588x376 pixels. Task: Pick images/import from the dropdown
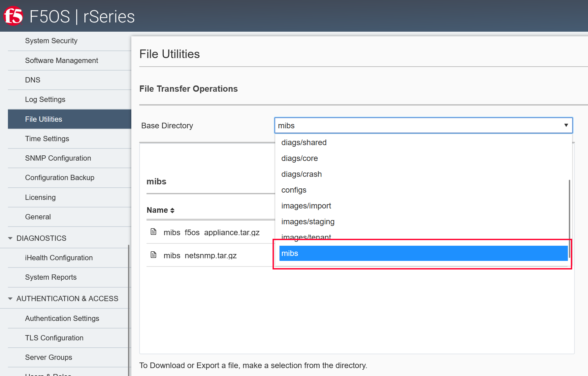(422, 206)
